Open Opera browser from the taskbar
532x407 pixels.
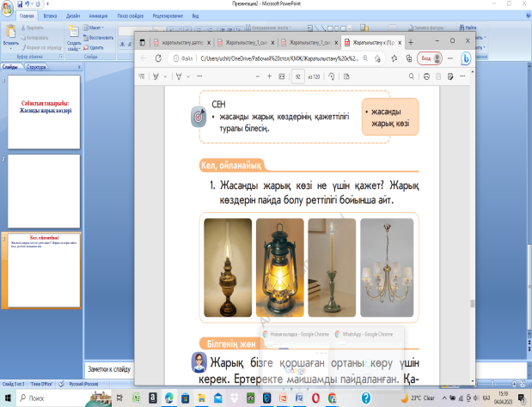pos(315,398)
